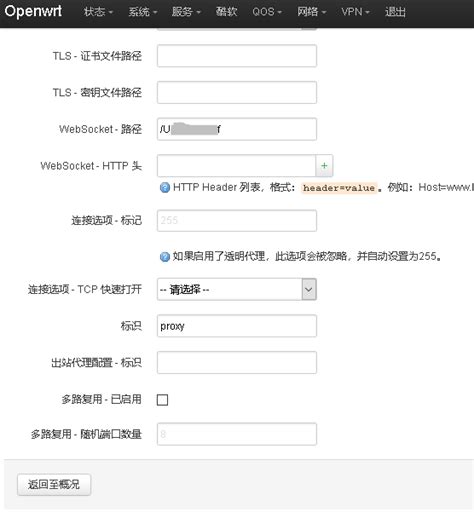
Task: Click help icon beside HTTP Header 列表
Action: click(165, 188)
